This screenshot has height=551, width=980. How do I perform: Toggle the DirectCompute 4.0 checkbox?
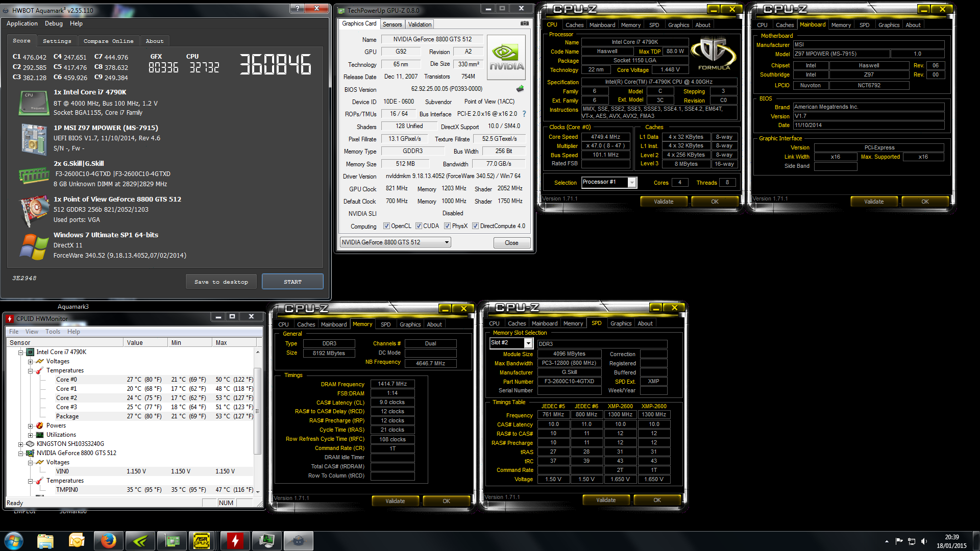(475, 226)
